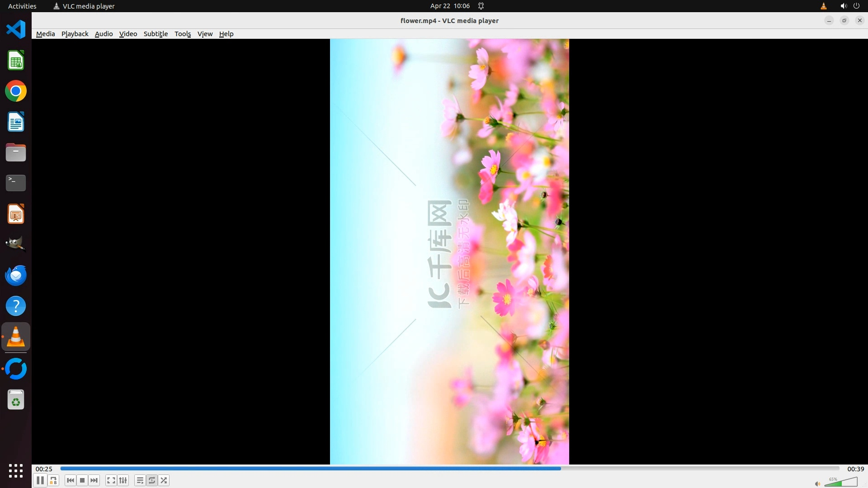Toggle random shuffle playback
Image resolution: width=868 pixels, height=488 pixels.
(x=164, y=480)
